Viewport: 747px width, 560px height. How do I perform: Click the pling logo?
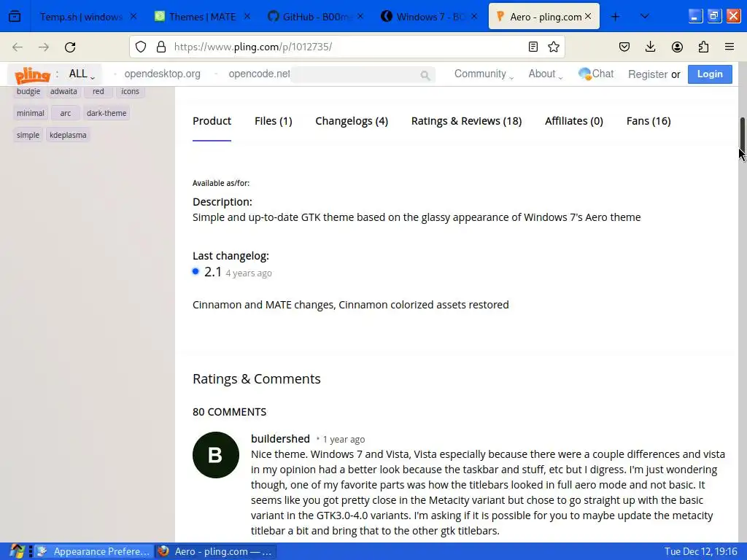tap(32, 75)
